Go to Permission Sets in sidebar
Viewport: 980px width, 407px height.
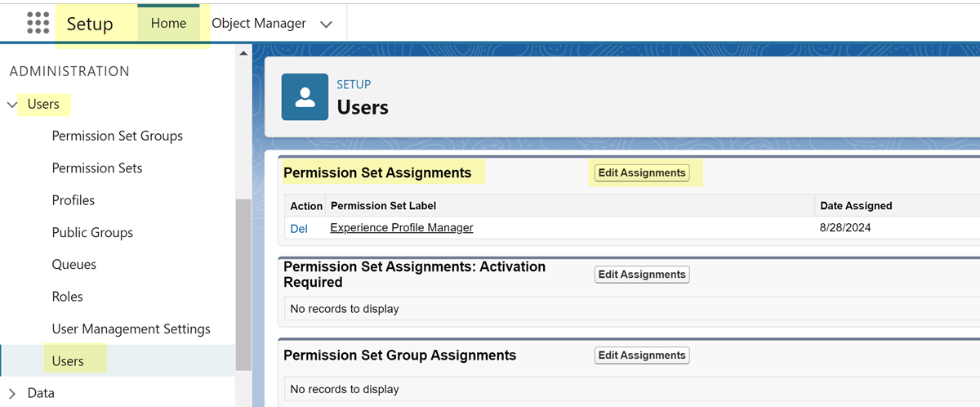pos(97,168)
